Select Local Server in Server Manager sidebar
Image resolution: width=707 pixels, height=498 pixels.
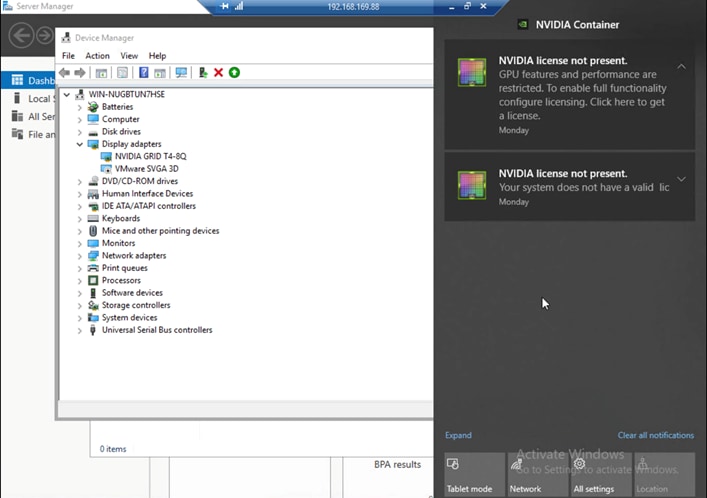tap(28, 98)
